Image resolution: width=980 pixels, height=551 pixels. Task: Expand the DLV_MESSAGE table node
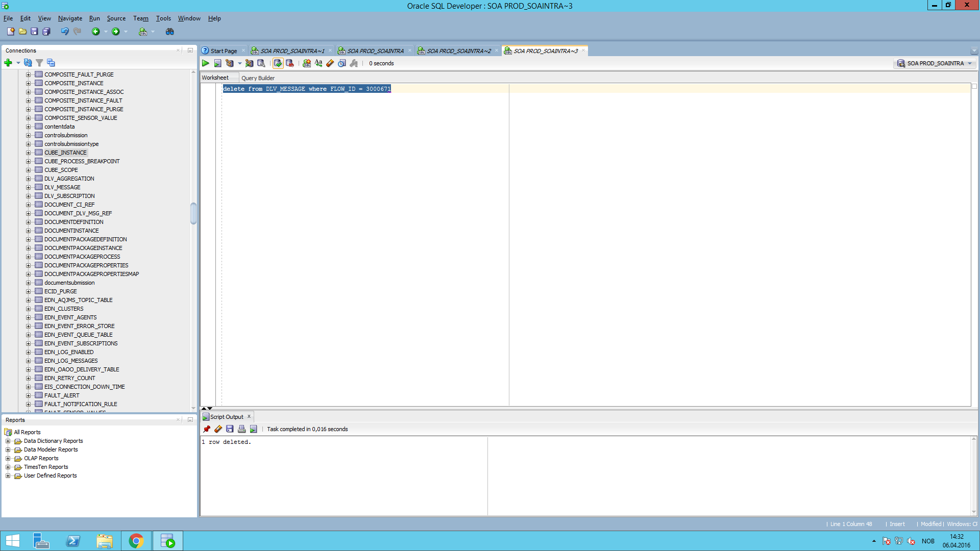pos(29,187)
